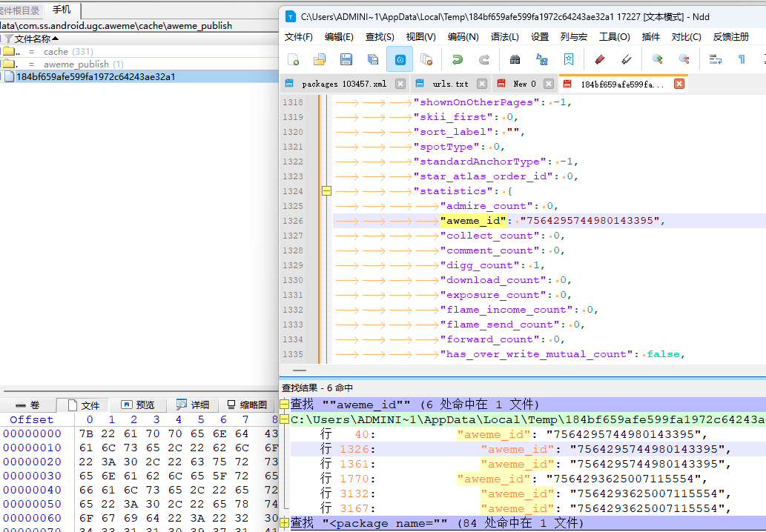The width and height of the screenshot is (766, 532).
Task: Jump to search result at line 1770
Action: pos(356,479)
